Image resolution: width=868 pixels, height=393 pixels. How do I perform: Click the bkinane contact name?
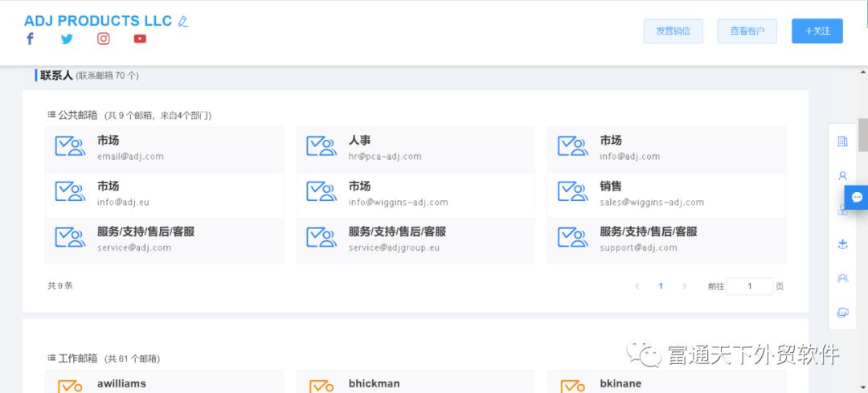620,383
